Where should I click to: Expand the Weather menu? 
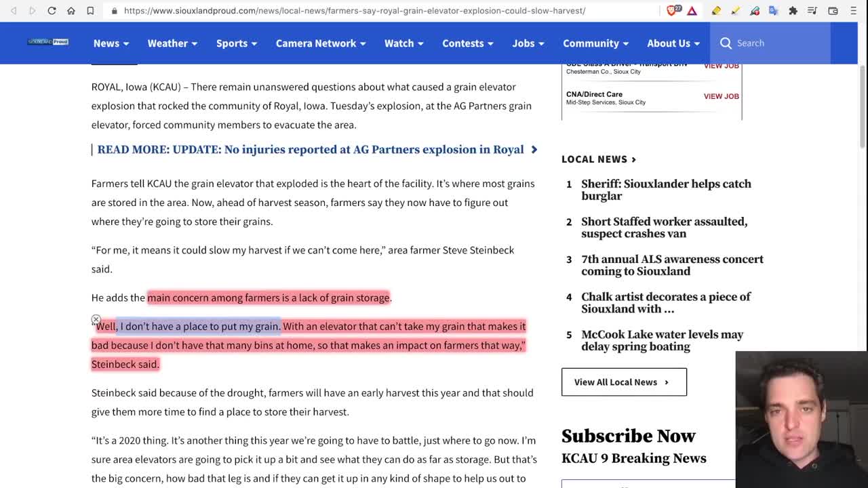point(172,43)
